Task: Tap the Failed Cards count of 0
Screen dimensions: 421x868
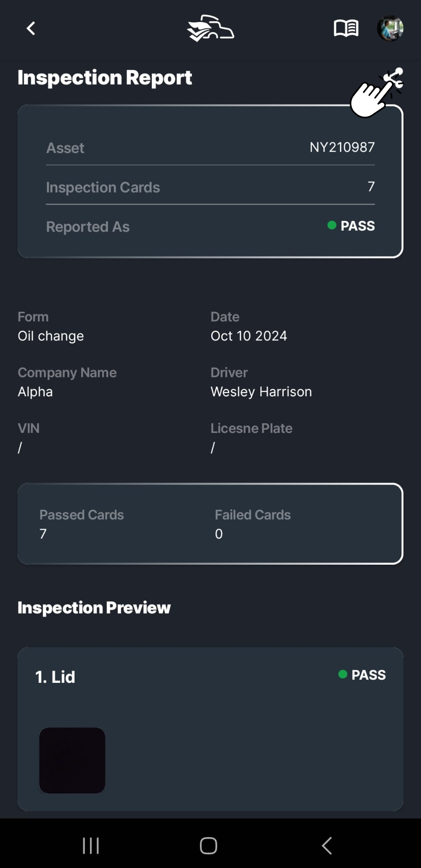Action: pyautogui.click(x=219, y=534)
